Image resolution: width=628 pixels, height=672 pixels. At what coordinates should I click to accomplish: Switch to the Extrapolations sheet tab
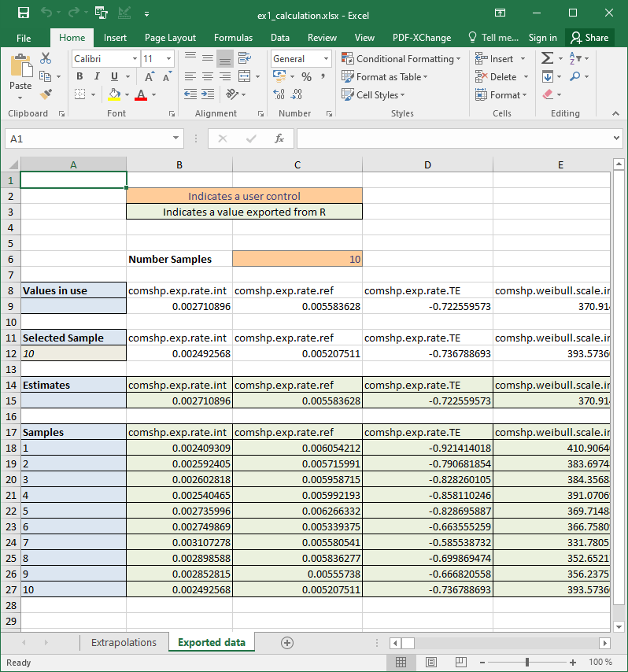[x=124, y=642]
